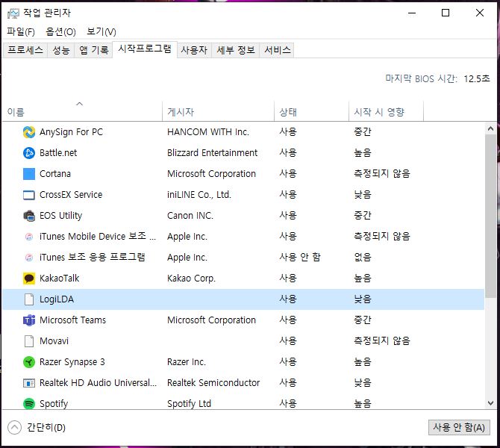
Task: Click the scrollbar up arrow
Action: pos(491,129)
